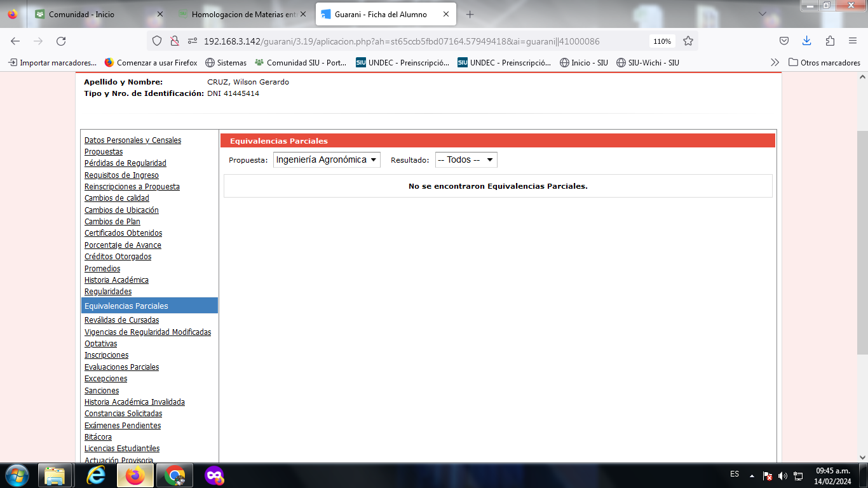Switch to Comunidad - Inicio tab
Viewport: 868px width, 488px height.
pyautogui.click(x=98, y=14)
